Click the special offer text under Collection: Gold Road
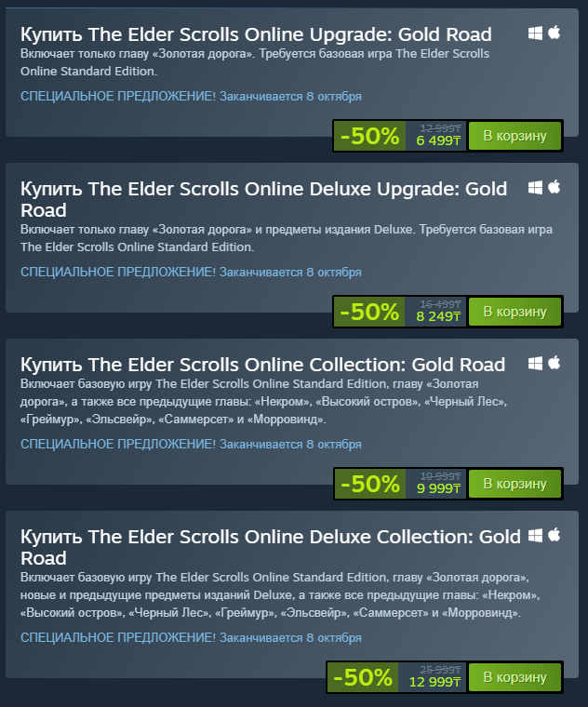Image resolution: width=588 pixels, height=707 pixels. [x=191, y=444]
